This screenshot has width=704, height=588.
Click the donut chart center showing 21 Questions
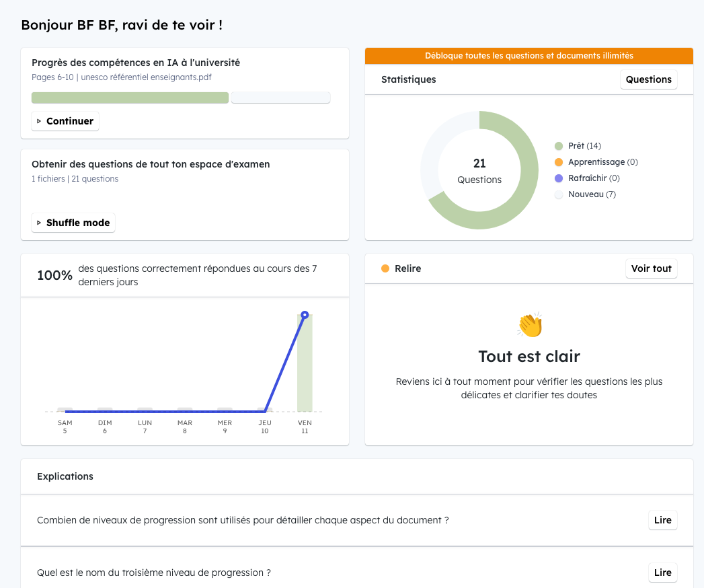coord(479,171)
